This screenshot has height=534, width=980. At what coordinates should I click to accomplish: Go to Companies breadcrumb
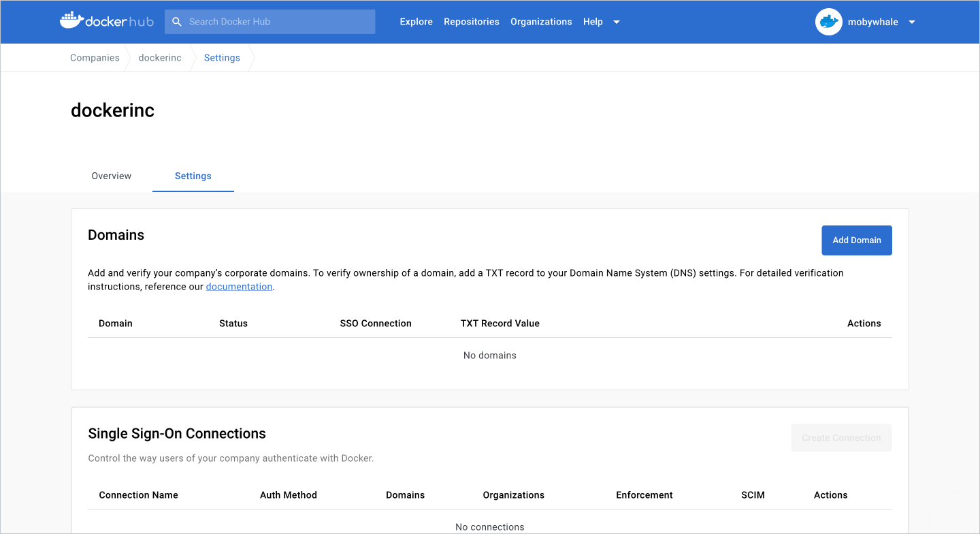[95, 58]
